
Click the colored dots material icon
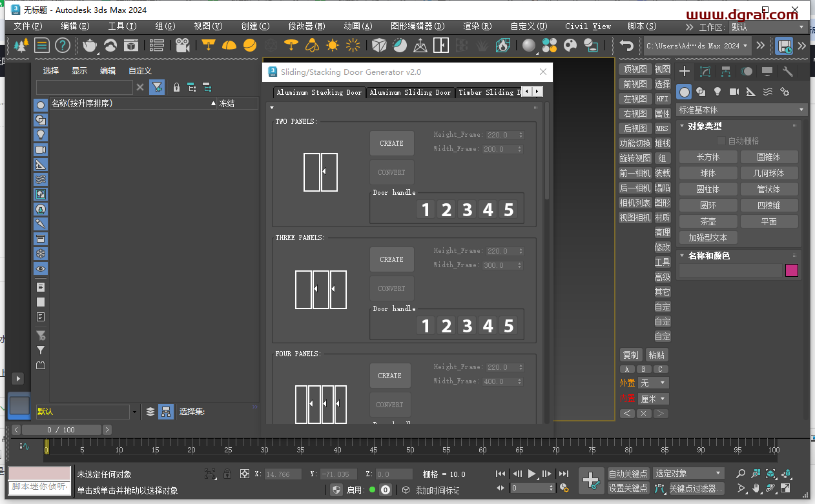[550, 45]
